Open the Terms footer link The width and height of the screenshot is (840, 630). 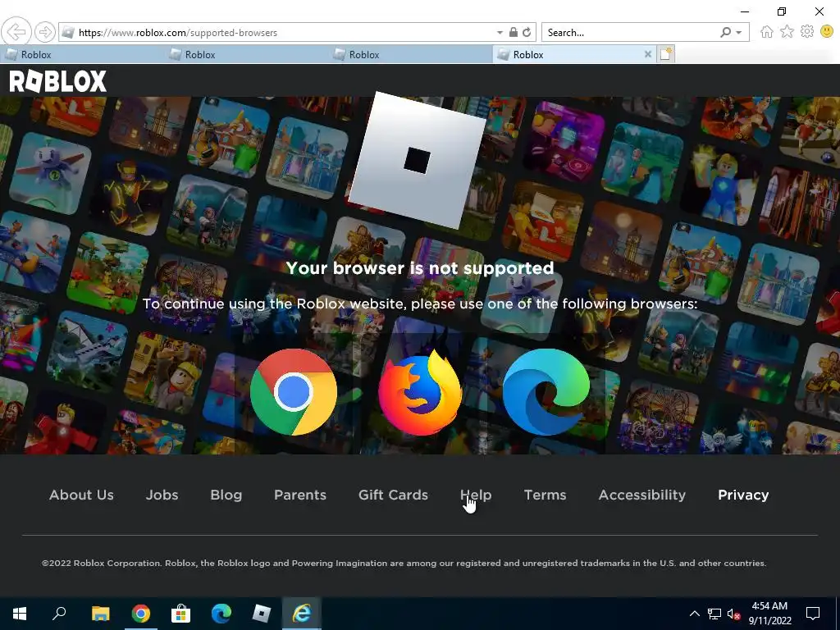pyautogui.click(x=545, y=495)
